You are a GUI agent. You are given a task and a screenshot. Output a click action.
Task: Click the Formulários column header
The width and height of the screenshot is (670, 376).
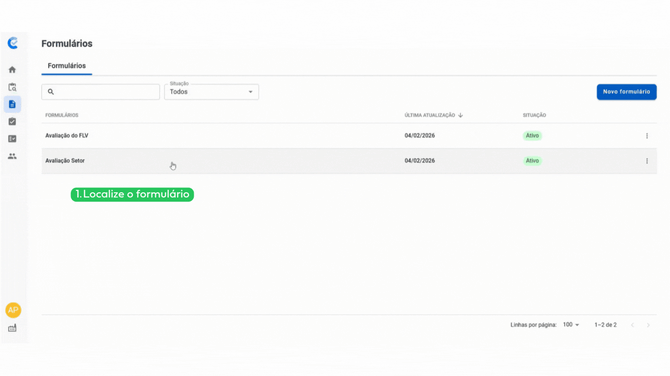pos(62,115)
